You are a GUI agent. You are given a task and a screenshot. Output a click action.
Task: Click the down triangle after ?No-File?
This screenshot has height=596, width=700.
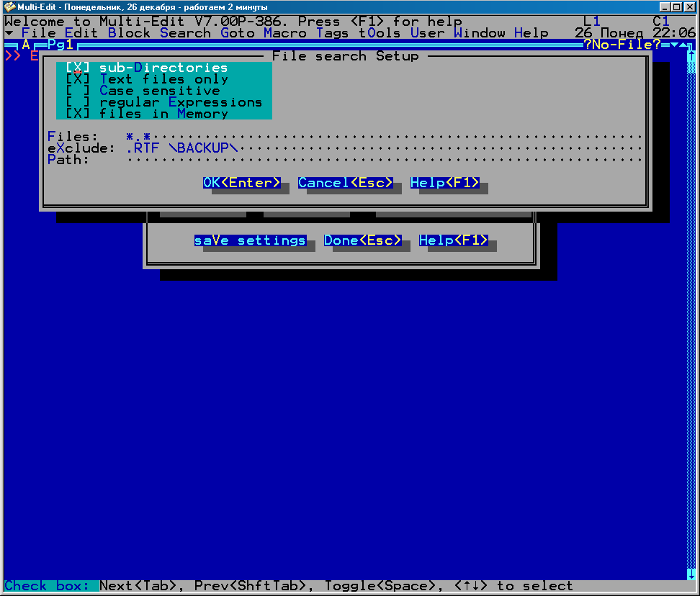[674, 45]
